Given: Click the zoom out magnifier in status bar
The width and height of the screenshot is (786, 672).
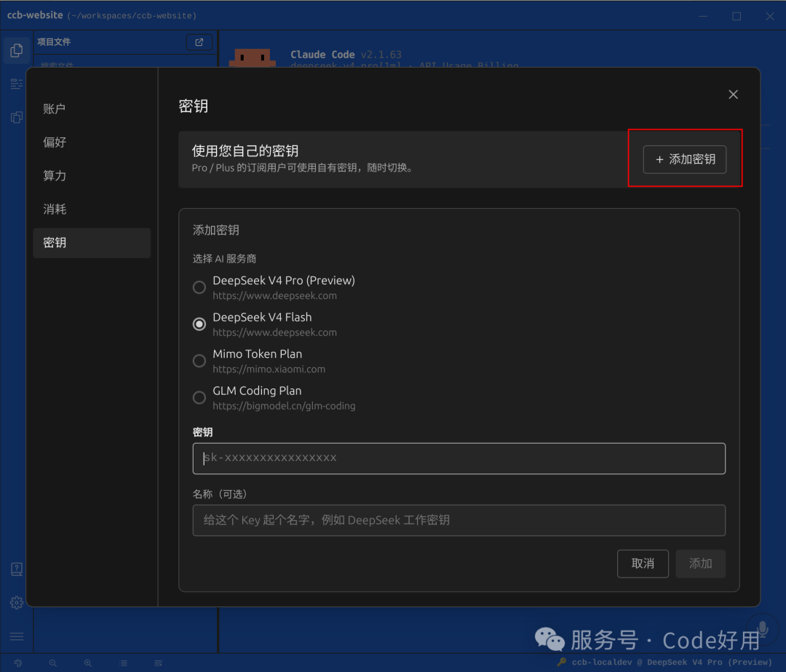Looking at the screenshot, I should click(x=52, y=663).
